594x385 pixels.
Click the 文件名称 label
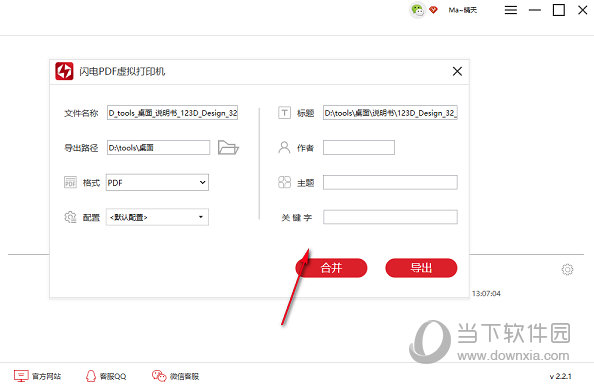point(81,113)
